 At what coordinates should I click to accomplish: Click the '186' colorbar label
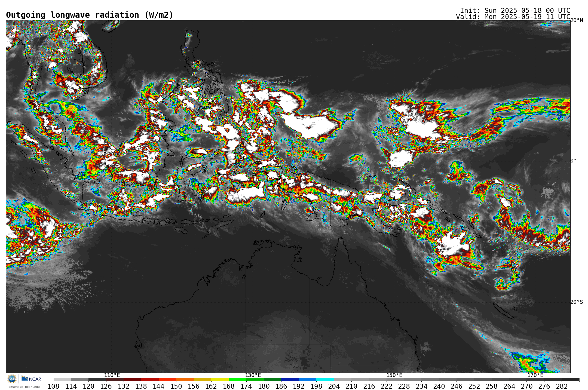[x=281, y=386]
